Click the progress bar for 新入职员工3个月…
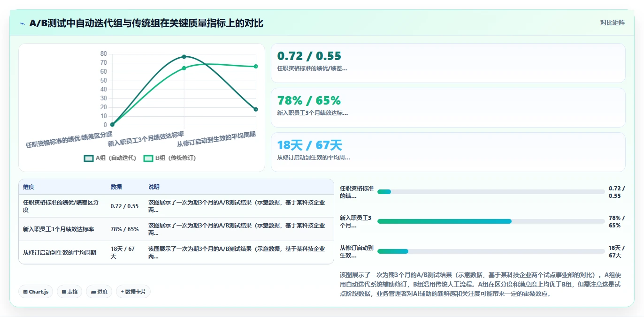Viewport: 644px width, 317px height. point(491,221)
